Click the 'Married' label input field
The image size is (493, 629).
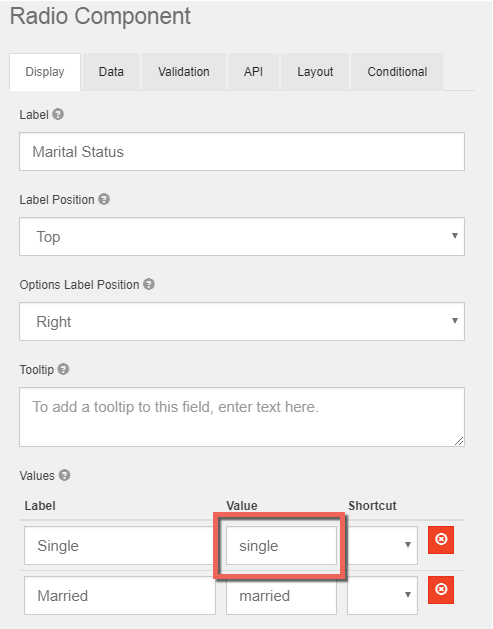click(x=120, y=595)
